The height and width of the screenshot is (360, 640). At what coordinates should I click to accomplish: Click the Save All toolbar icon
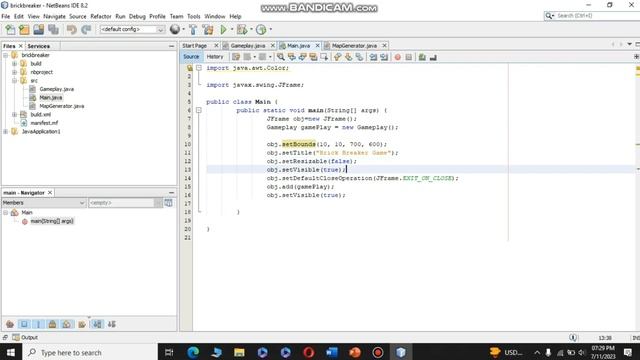[53, 29]
